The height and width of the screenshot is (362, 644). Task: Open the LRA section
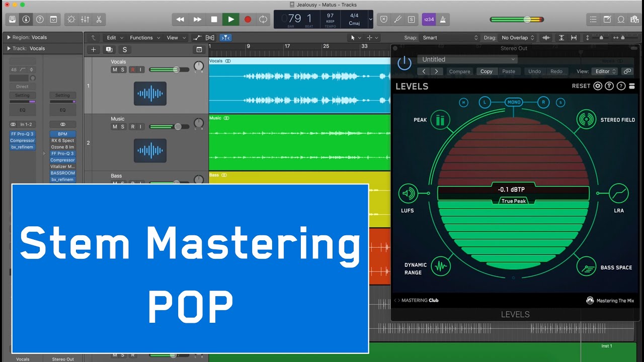[x=619, y=194]
